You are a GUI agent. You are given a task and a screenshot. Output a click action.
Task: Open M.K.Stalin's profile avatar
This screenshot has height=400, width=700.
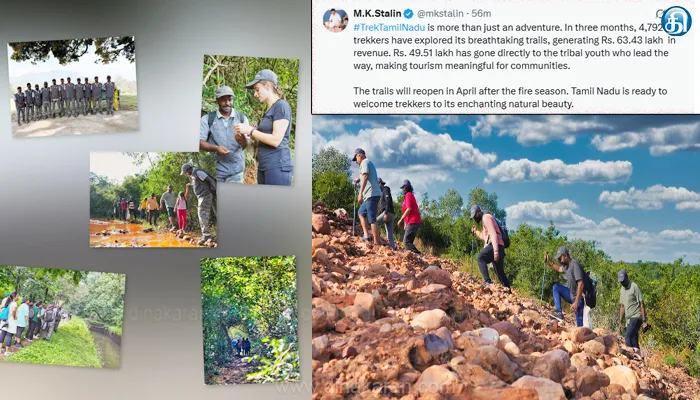tap(335, 20)
